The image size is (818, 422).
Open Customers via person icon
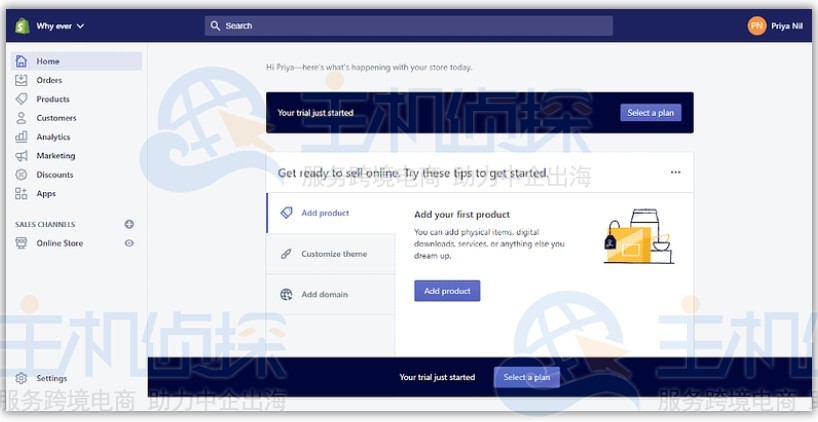pos(21,118)
